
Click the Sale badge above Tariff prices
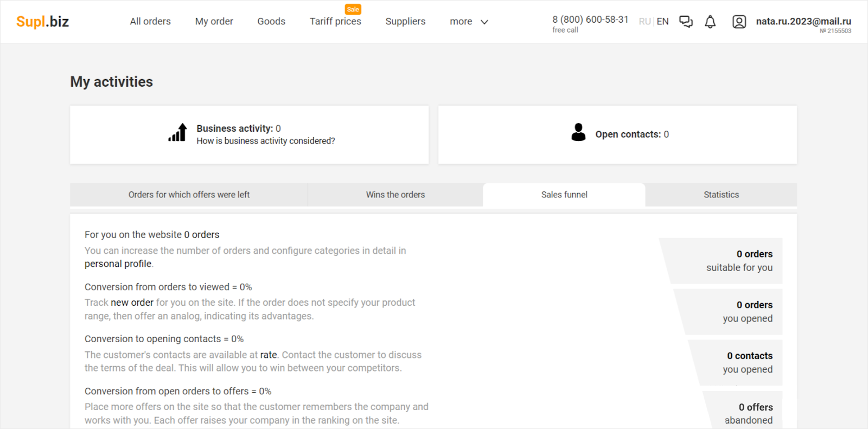pyautogui.click(x=353, y=9)
